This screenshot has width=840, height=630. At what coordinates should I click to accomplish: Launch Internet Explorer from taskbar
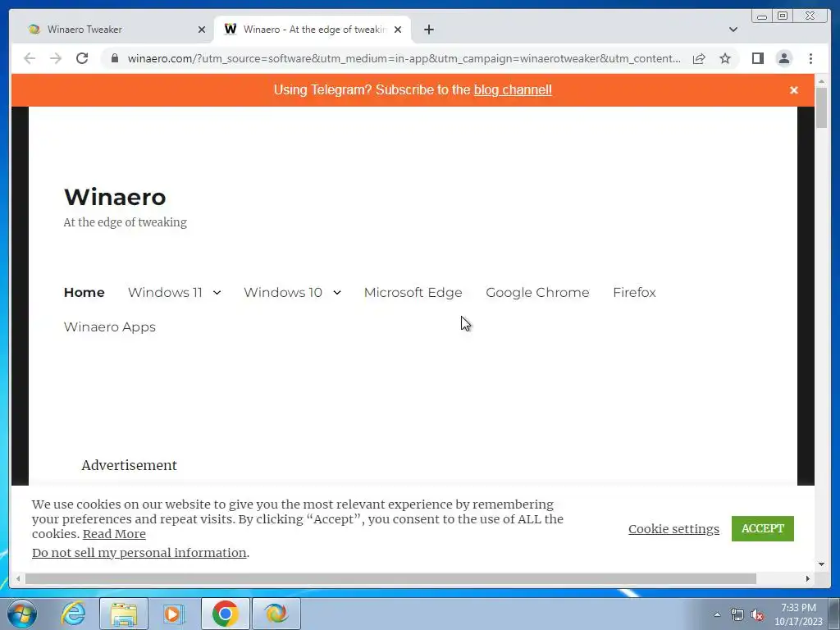pos(73,614)
